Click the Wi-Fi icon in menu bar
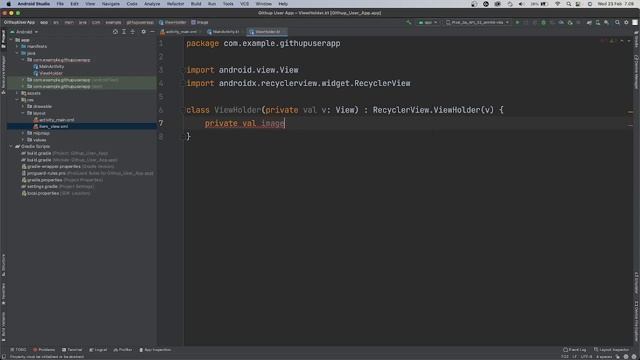The width and height of the screenshot is (640, 360). coord(558,4)
